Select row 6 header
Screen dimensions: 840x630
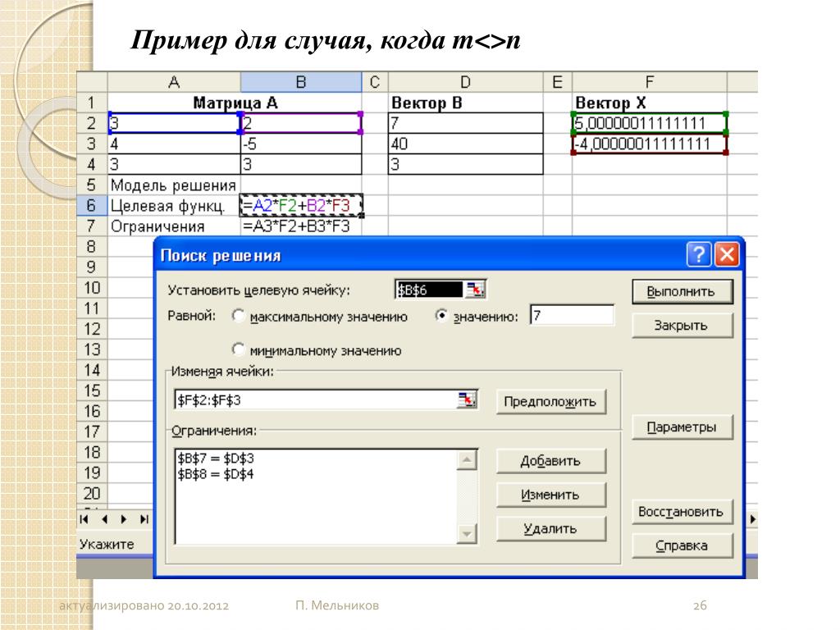[x=92, y=205]
